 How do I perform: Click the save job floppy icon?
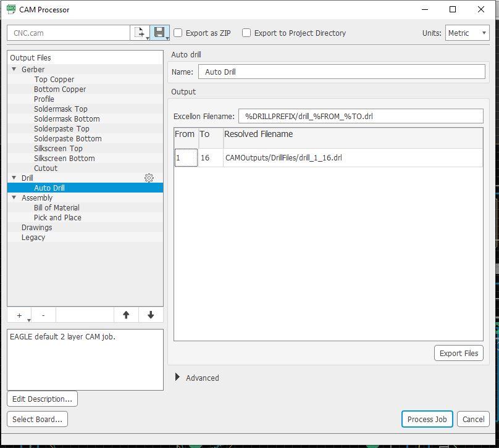pos(159,33)
